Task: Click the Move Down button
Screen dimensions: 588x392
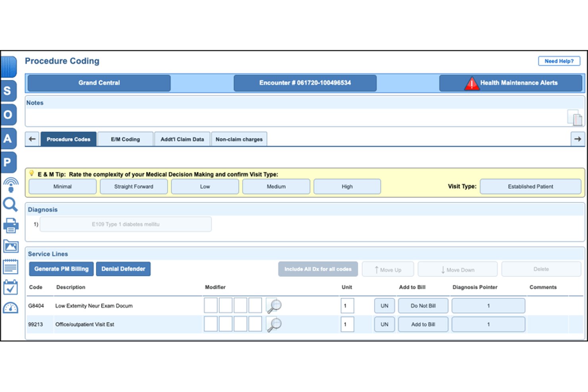Action: coord(457,269)
